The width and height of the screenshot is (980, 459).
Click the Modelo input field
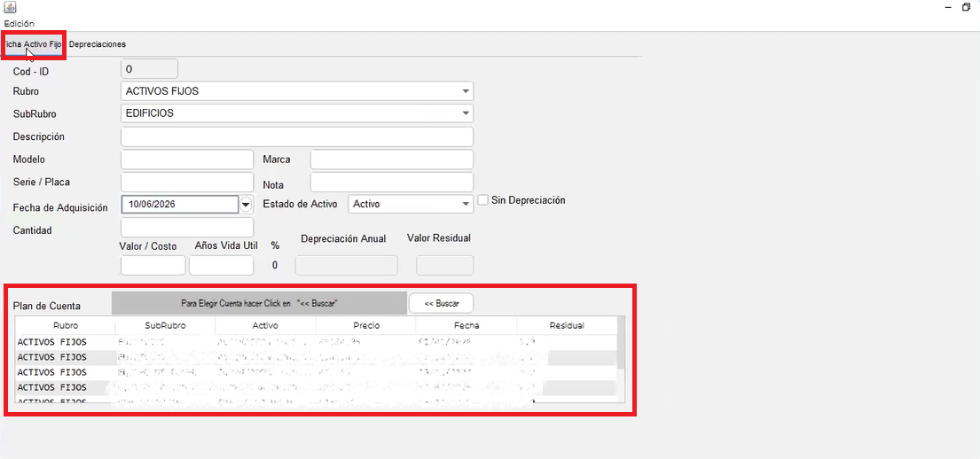coord(187,159)
